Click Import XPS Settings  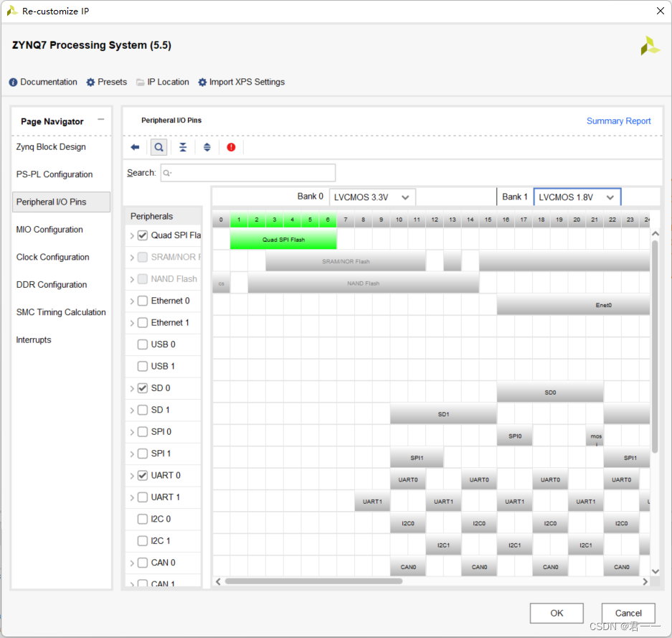tap(247, 83)
